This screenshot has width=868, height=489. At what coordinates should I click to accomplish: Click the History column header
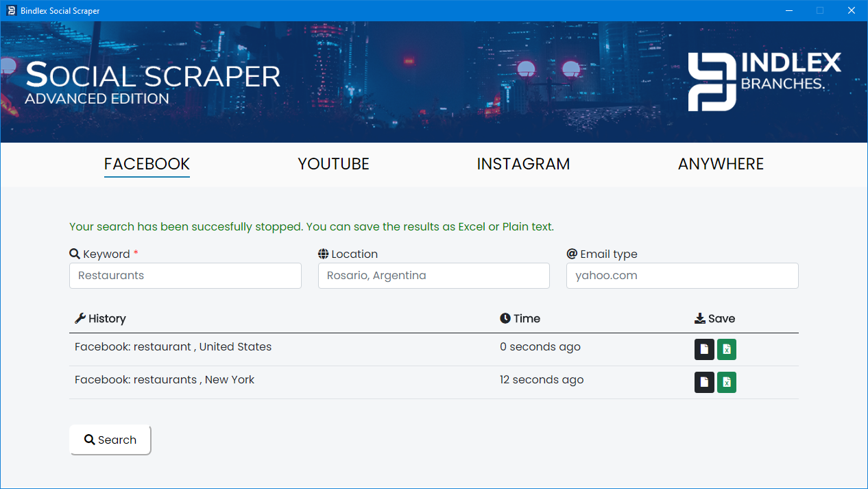click(x=100, y=318)
